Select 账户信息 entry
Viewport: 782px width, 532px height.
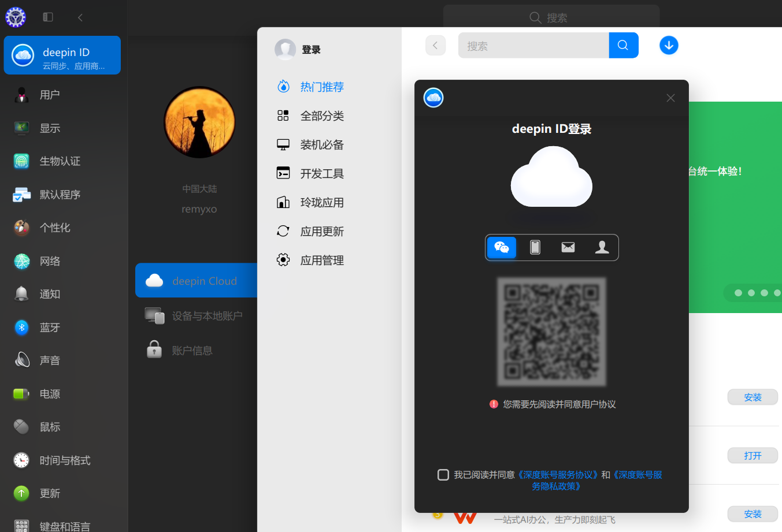coord(197,350)
